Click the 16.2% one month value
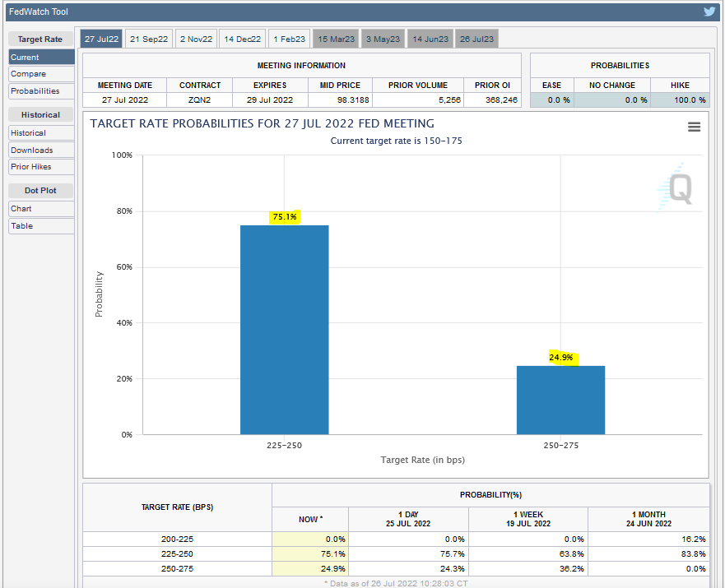 pos(693,539)
